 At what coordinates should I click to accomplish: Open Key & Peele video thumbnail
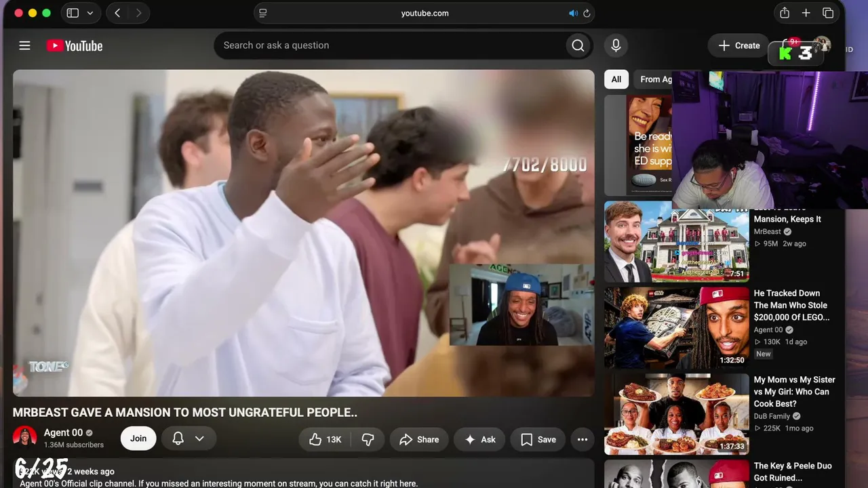pyautogui.click(x=677, y=474)
